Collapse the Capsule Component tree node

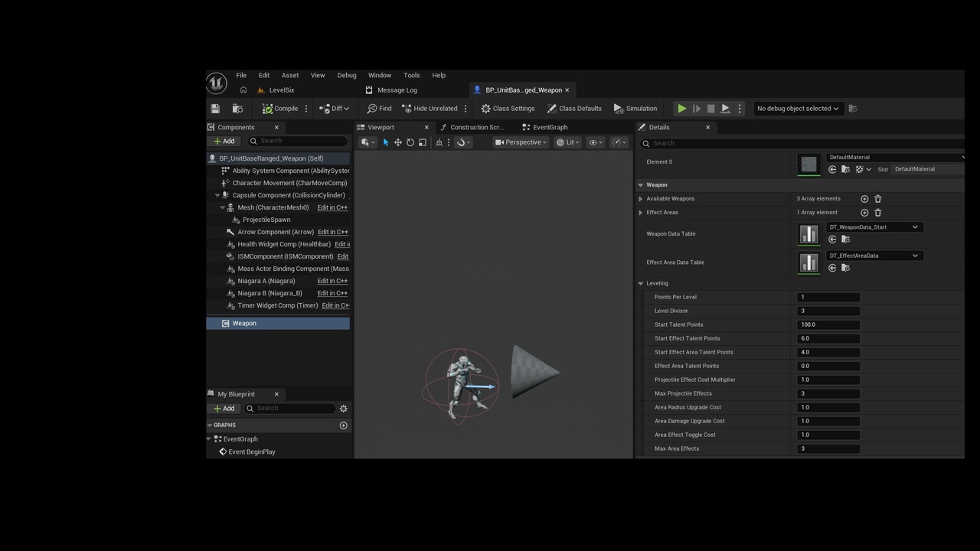tap(217, 195)
